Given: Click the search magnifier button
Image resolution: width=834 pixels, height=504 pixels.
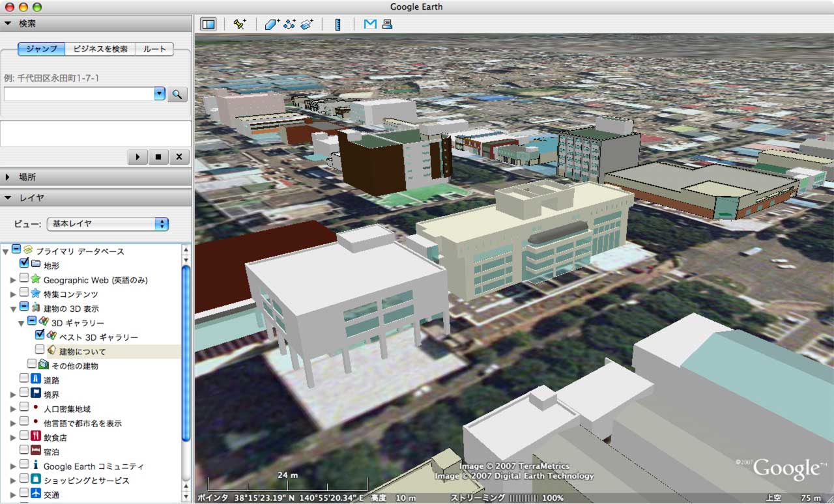Looking at the screenshot, I should pyautogui.click(x=177, y=94).
